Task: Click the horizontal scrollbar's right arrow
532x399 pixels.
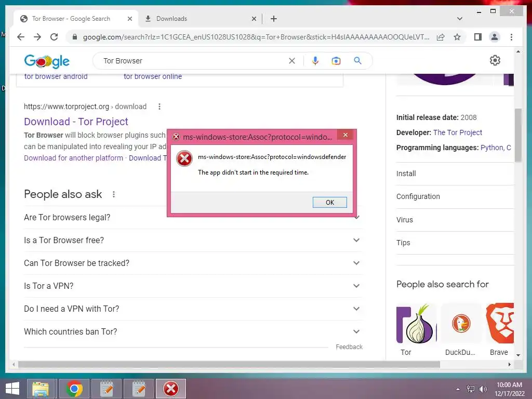Action: coord(509,364)
